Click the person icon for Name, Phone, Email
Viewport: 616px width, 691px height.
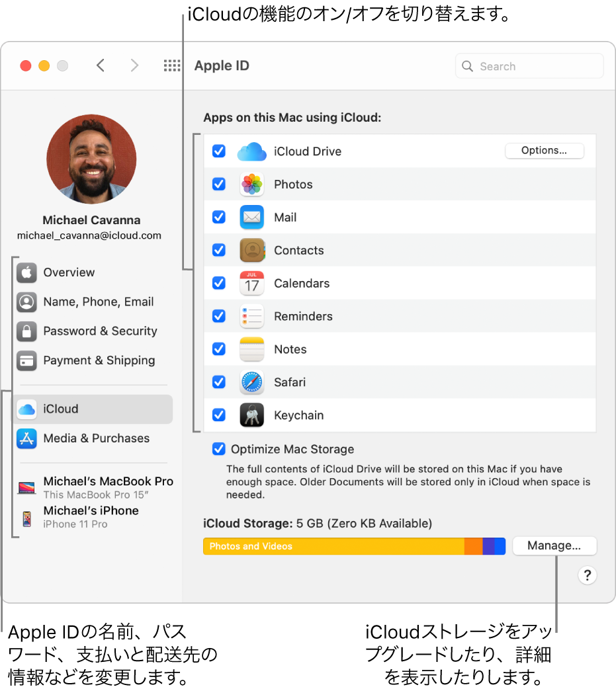click(27, 302)
